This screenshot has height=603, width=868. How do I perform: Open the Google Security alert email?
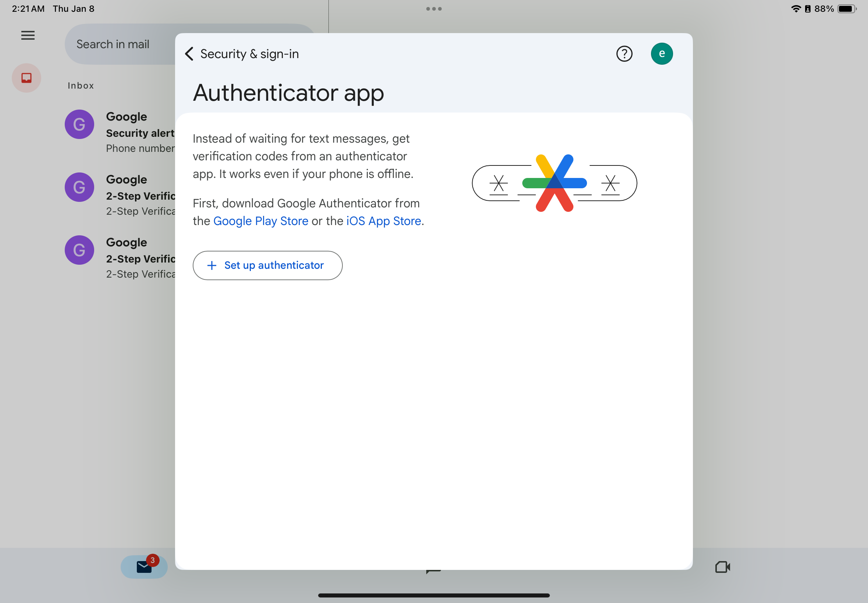point(120,132)
